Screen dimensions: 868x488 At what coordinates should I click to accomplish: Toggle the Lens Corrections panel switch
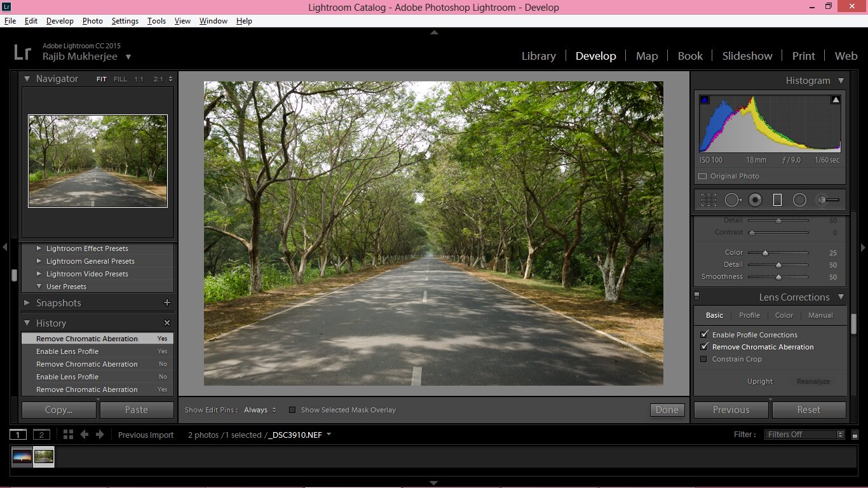pyautogui.click(x=697, y=296)
